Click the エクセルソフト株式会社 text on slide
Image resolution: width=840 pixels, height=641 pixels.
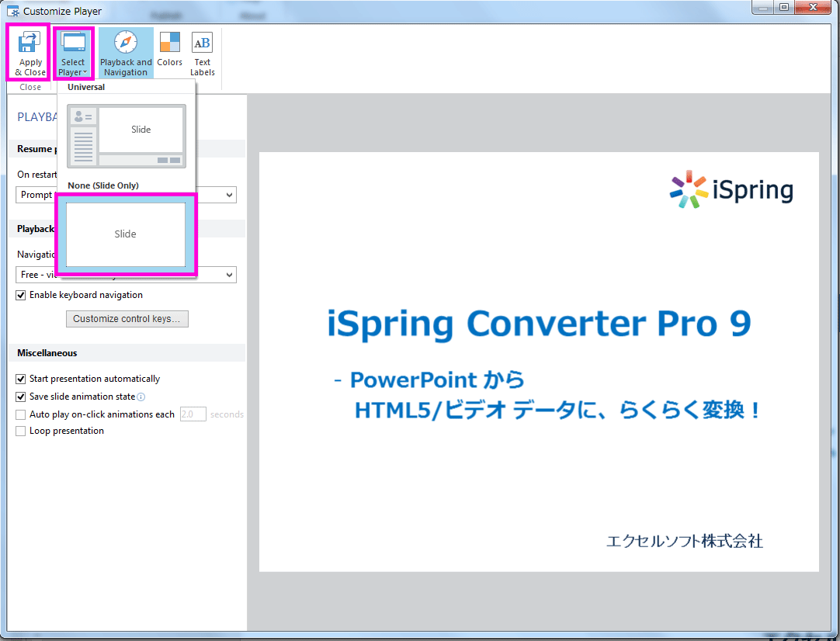pyautogui.click(x=684, y=541)
